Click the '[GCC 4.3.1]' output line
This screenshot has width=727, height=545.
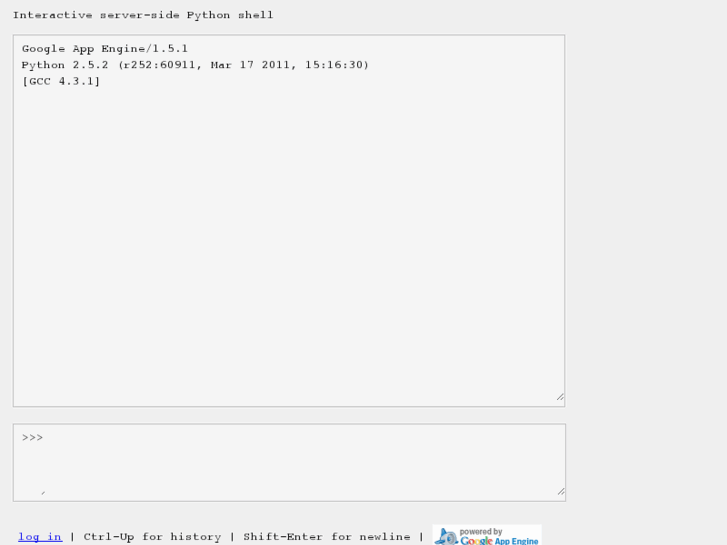(x=61, y=81)
